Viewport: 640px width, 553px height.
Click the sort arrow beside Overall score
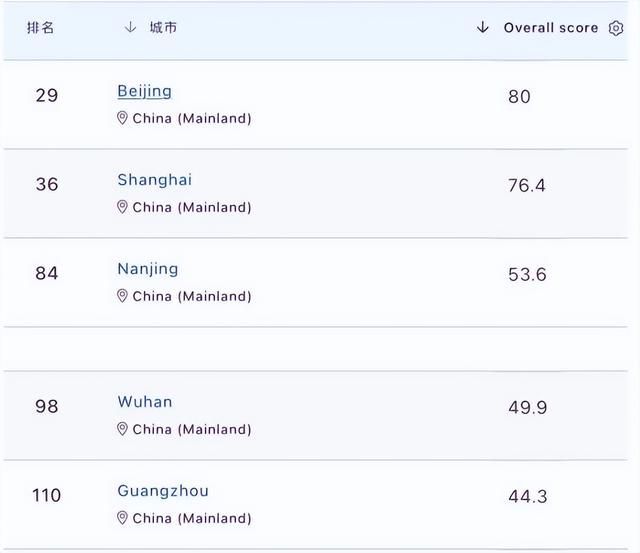pyautogui.click(x=483, y=27)
